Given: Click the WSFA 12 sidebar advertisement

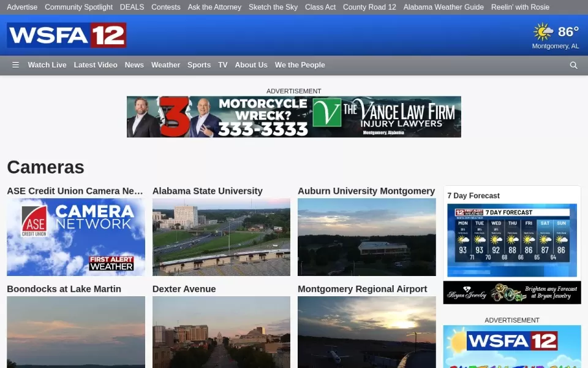Looking at the screenshot, I should [512, 347].
